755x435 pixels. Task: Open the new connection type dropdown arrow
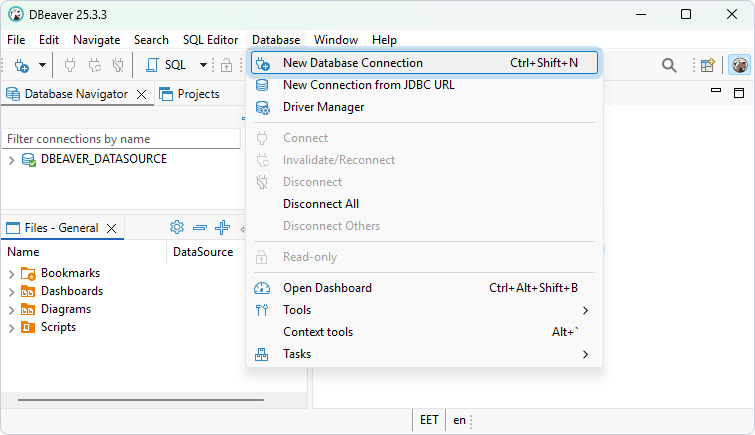[42, 65]
